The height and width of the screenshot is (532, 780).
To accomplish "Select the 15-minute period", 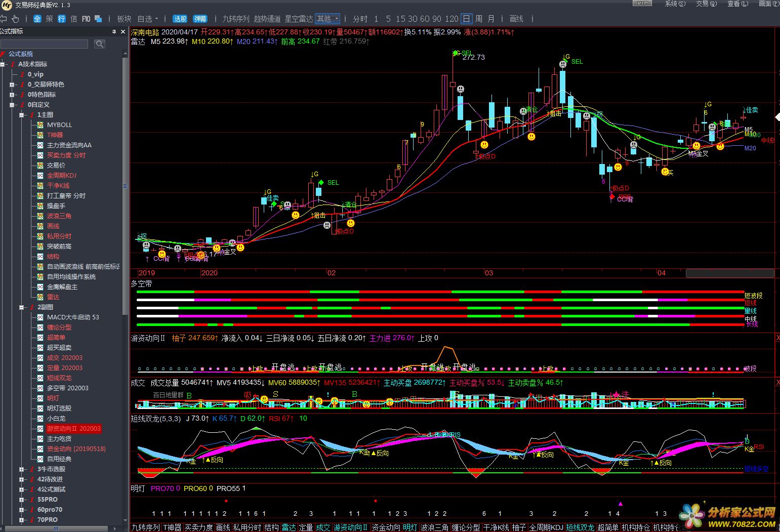I will coord(400,19).
